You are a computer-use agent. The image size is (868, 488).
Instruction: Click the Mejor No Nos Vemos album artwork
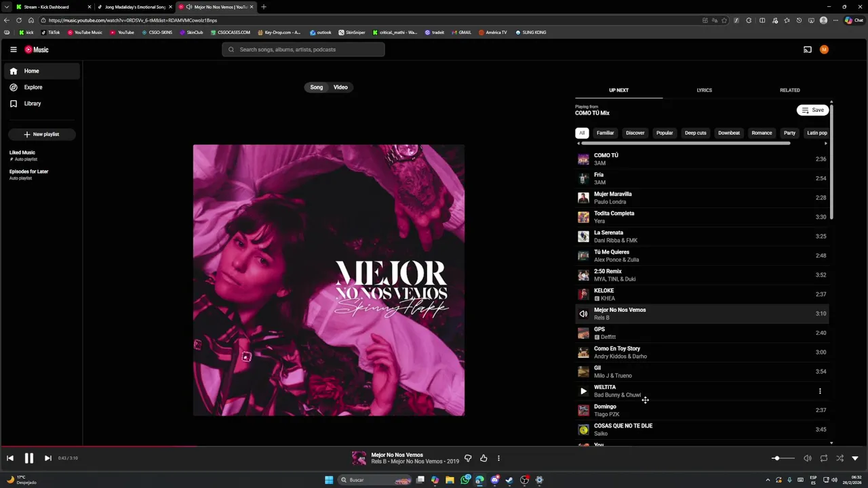tap(329, 280)
